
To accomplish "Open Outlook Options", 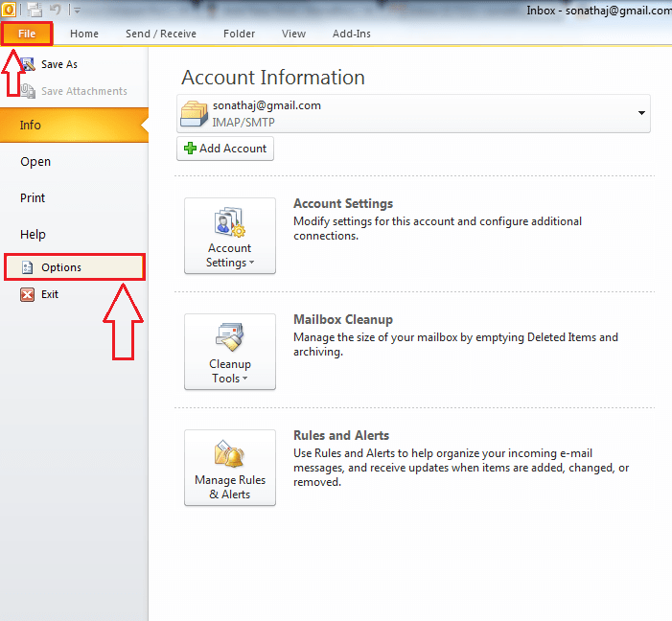I will click(x=75, y=267).
